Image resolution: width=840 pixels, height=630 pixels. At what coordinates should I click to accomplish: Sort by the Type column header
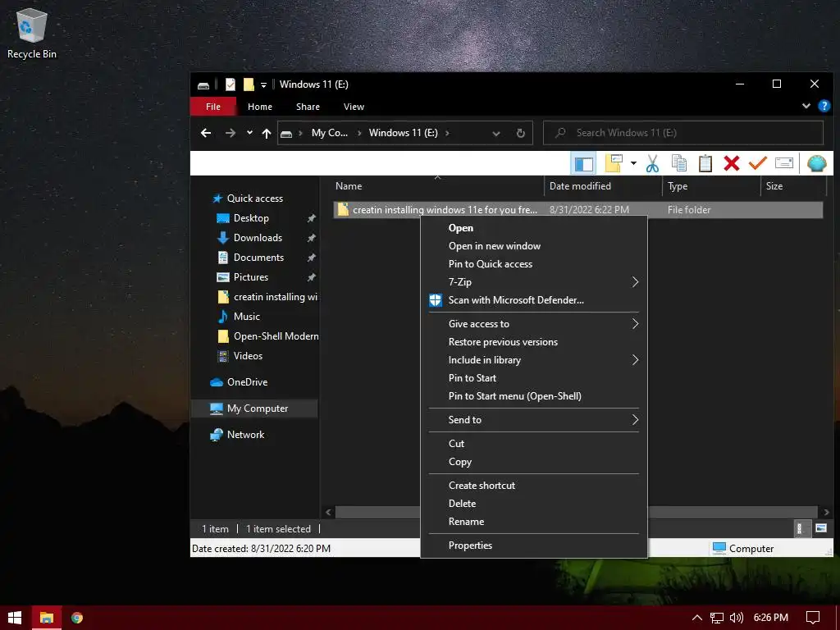point(677,186)
